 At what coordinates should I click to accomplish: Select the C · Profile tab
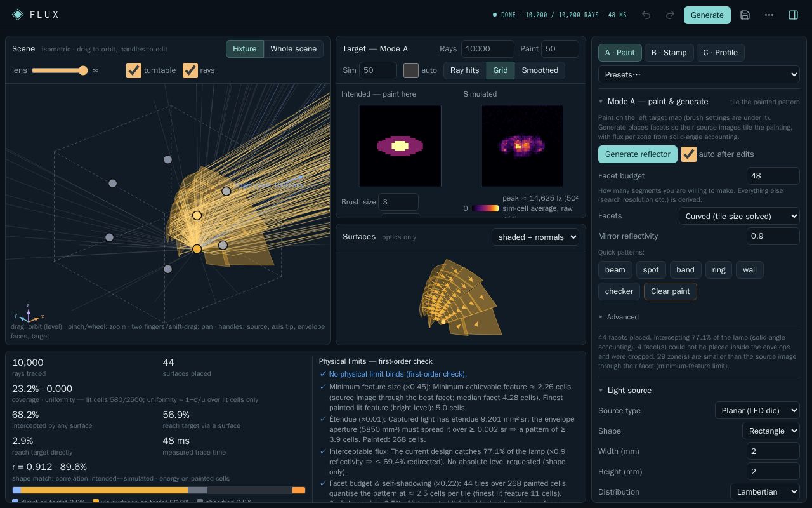click(720, 53)
